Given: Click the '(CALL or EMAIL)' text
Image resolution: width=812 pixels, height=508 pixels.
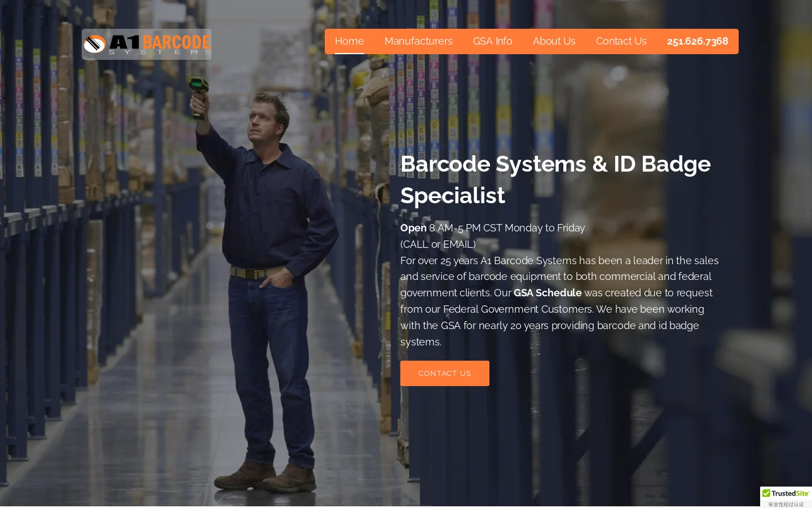Looking at the screenshot, I should 438,244.
